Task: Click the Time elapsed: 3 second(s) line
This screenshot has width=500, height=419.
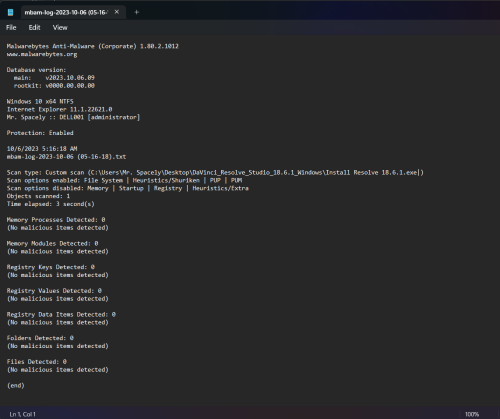Action: click(51, 204)
